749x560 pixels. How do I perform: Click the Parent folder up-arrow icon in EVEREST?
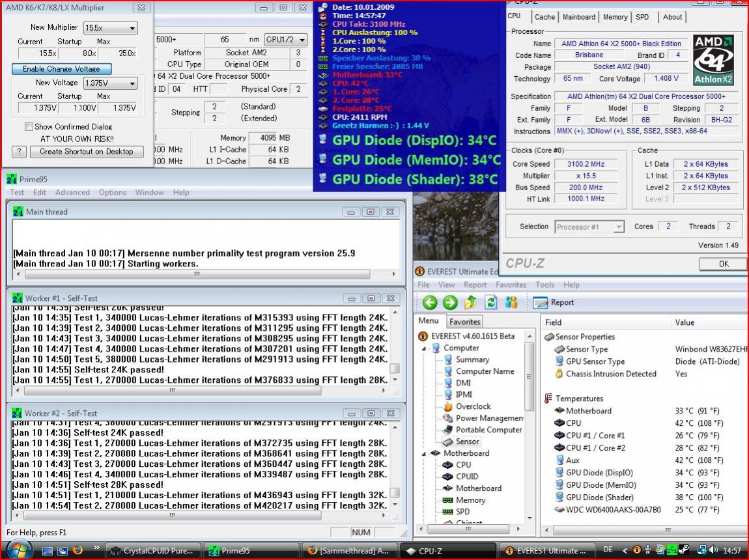click(x=470, y=303)
